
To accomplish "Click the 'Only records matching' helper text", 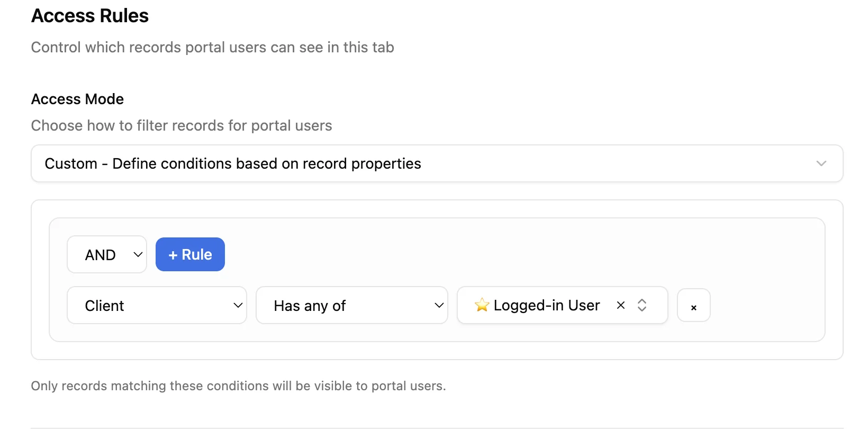I will click(x=238, y=386).
